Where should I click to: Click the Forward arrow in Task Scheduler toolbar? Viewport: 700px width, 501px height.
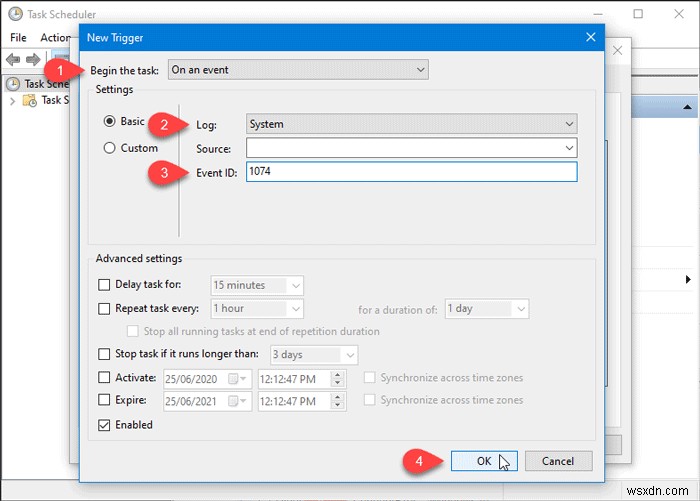coord(33,59)
